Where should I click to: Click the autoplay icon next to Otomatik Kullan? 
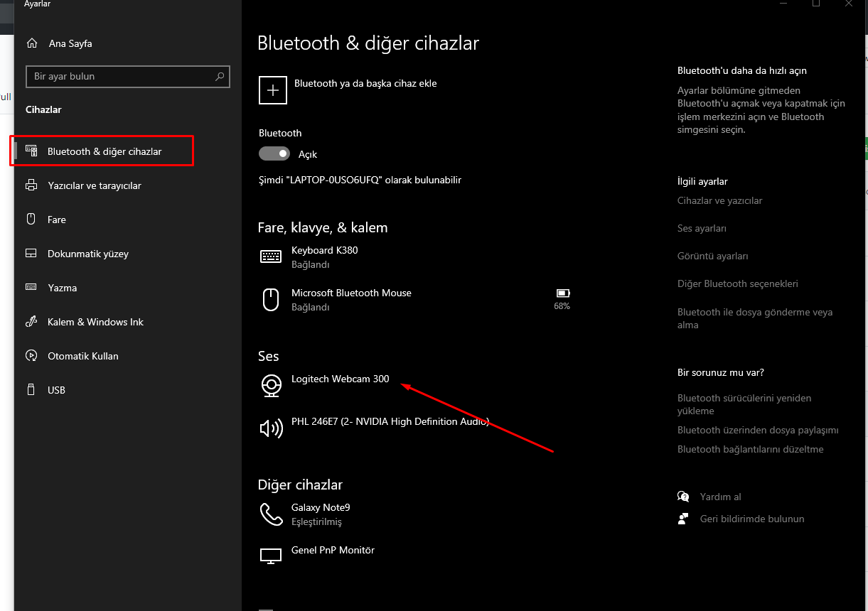point(31,356)
